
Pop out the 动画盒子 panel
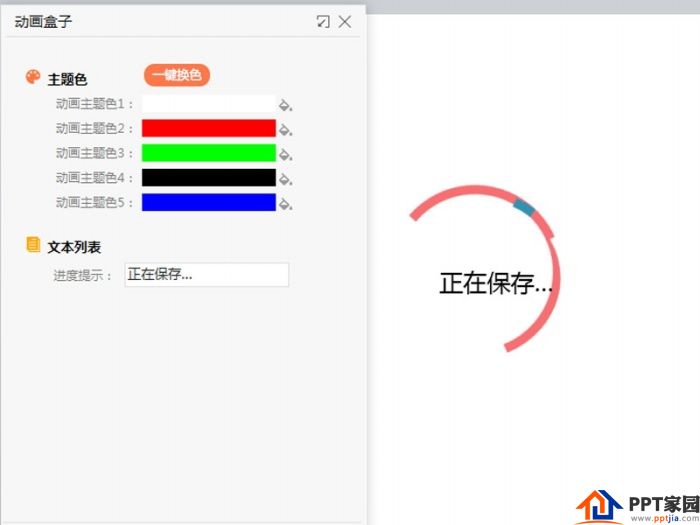(323, 21)
